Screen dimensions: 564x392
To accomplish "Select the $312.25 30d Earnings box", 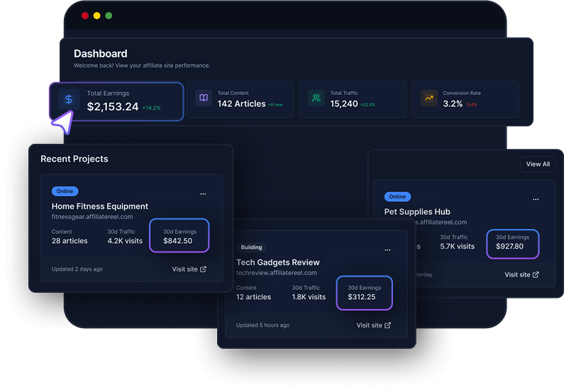I will point(363,292).
